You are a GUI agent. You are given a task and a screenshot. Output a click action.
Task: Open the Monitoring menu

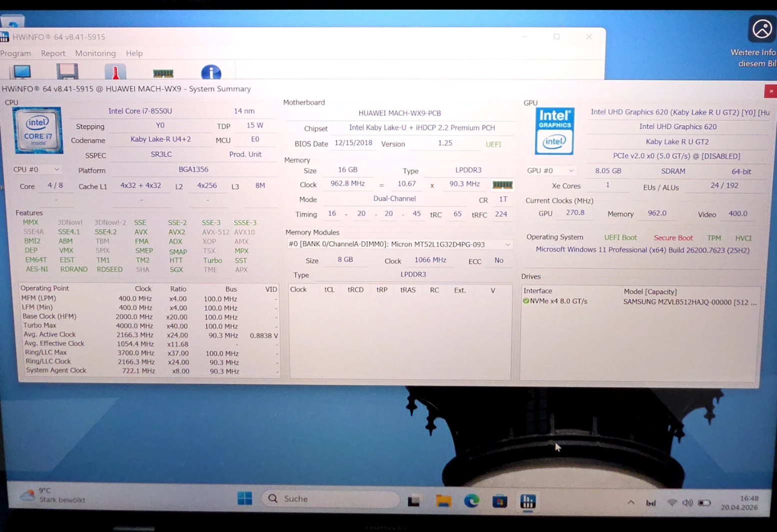[x=95, y=53]
